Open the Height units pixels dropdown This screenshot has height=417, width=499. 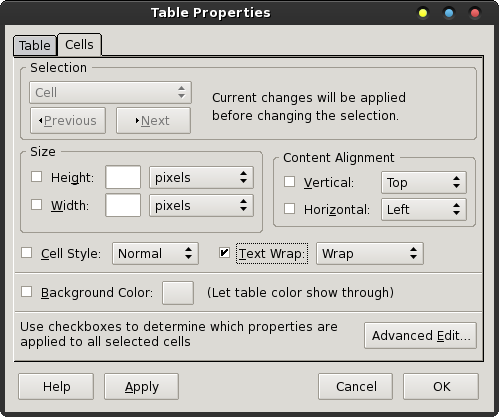[x=201, y=177]
